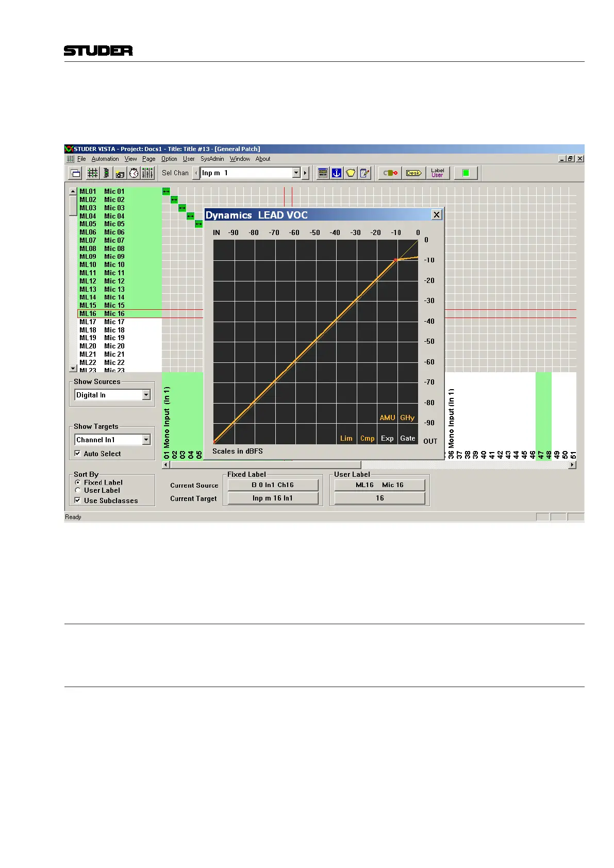Open the fader mixer view icon
The width and height of the screenshot is (614, 868).
coord(147,173)
